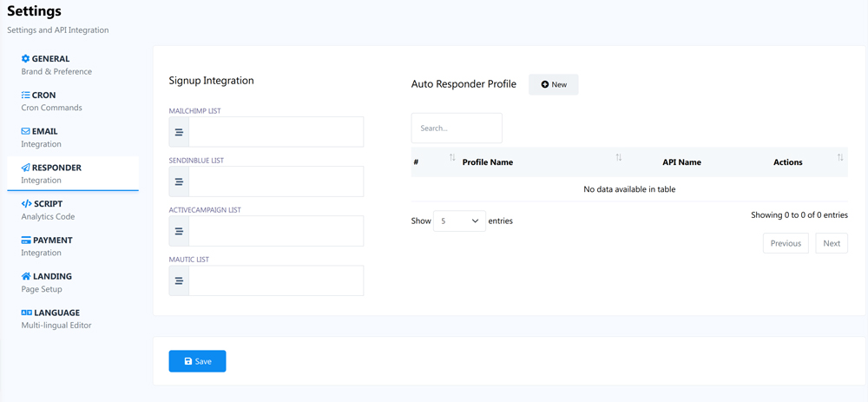The image size is (868, 402).
Task: Focus the Search box above profile table
Action: (x=457, y=129)
